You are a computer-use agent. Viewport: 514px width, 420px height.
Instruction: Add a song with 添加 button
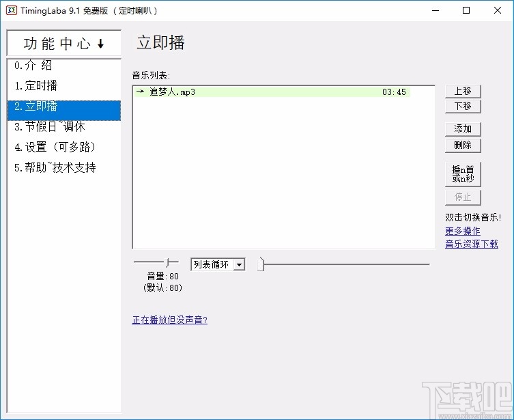[x=463, y=129]
